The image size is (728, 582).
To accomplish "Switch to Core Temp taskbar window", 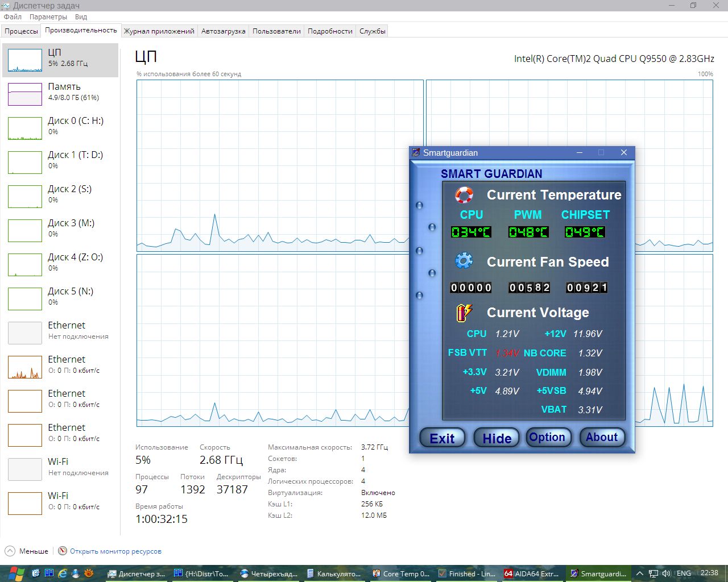I will [402, 573].
